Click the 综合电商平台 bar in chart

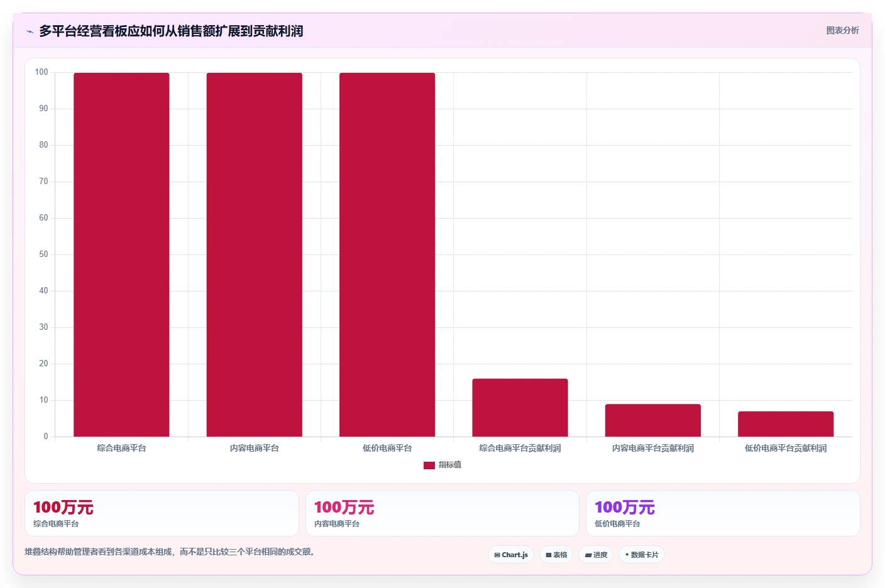[x=121, y=254]
